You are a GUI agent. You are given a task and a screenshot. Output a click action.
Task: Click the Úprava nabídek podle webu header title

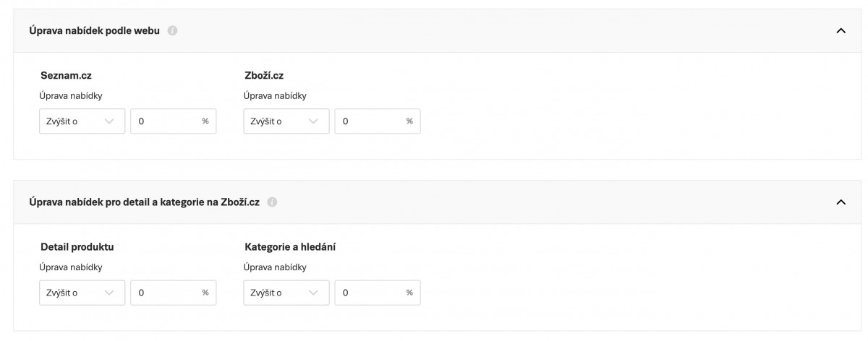[x=94, y=30]
